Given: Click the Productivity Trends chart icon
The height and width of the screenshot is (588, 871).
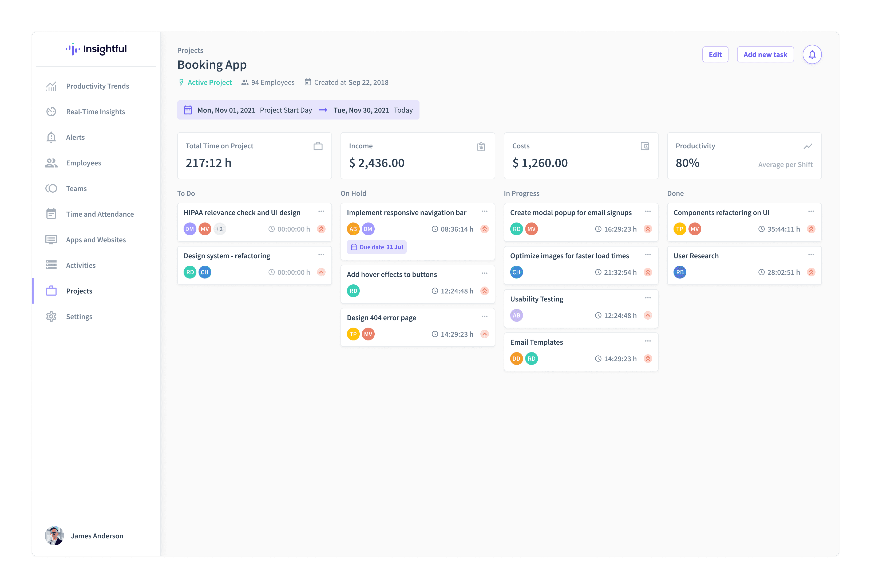Looking at the screenshot, I should [x=51, y=86].
